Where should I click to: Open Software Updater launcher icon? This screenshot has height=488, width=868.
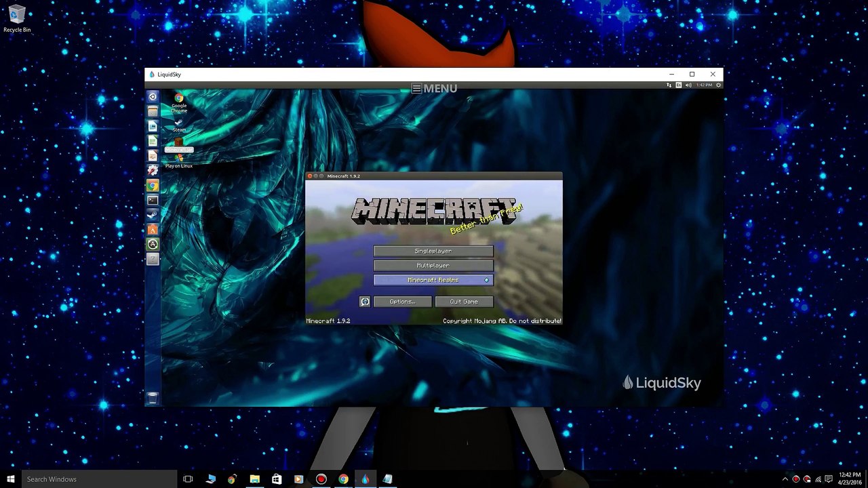pos(153,244)
